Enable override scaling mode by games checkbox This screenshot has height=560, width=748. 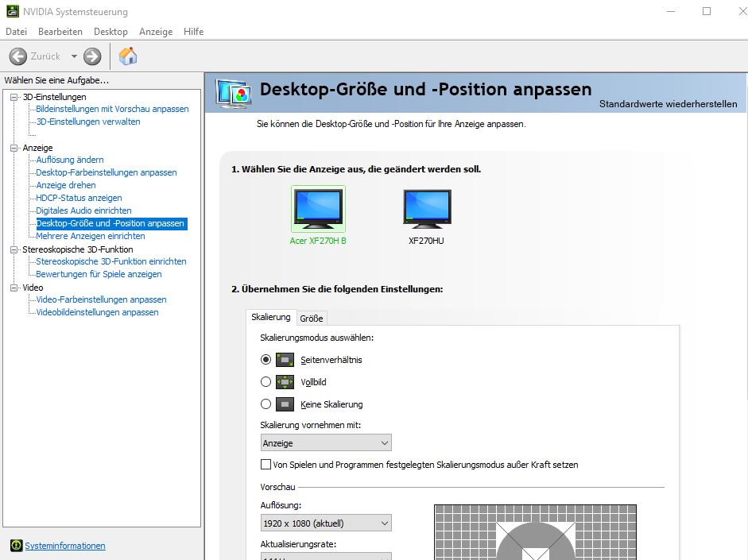(265, 464)
